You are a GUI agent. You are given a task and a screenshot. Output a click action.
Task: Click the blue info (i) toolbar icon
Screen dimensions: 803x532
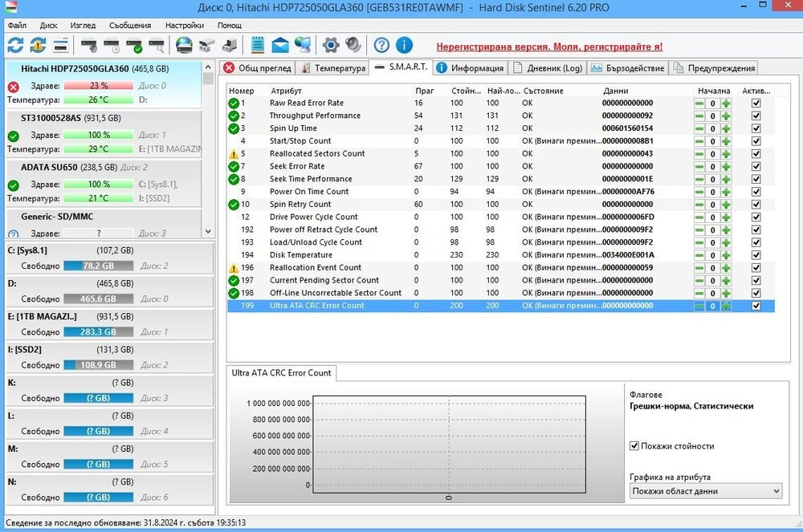pos(404,45)
